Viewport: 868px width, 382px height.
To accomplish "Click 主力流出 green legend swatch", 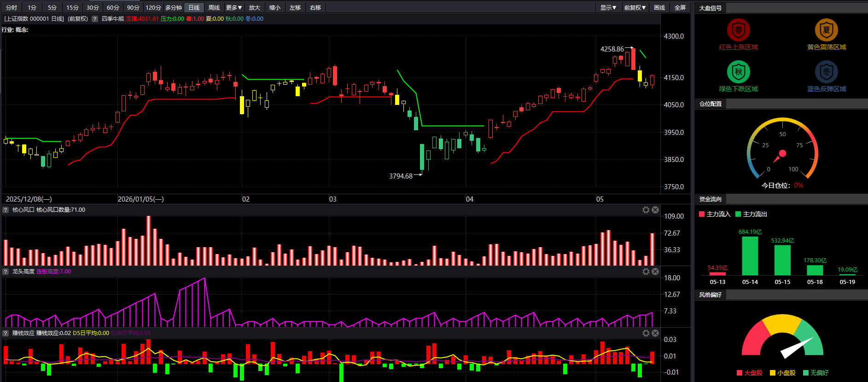I will click(738, 214).
